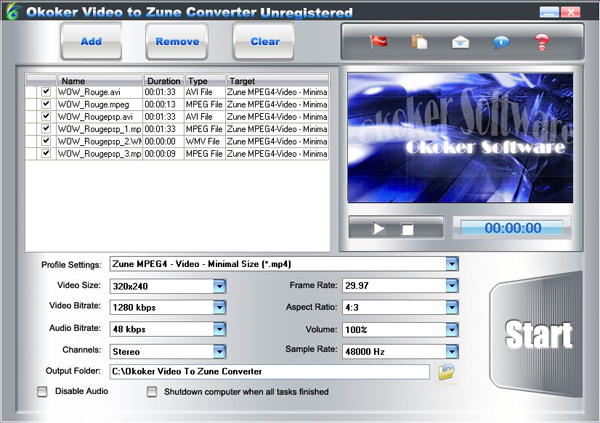This screenshot has height=423, width=600.
Task: Click the Target column header
Action: [277, 81]
